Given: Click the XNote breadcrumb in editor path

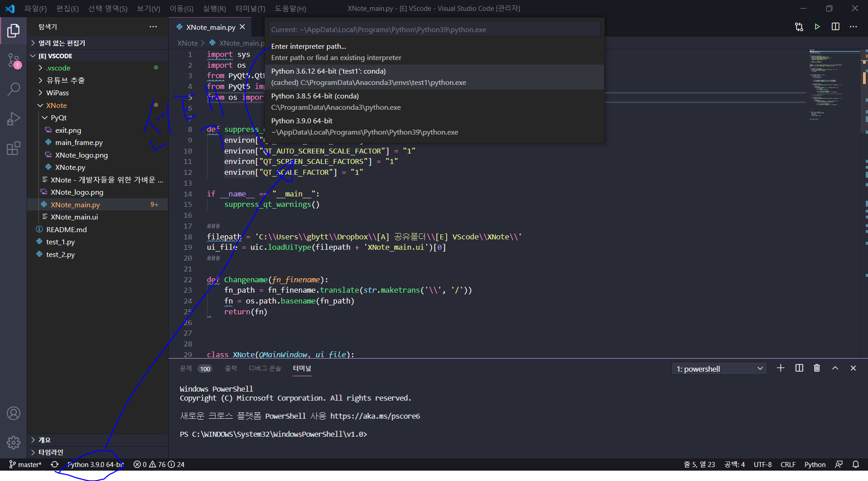Looking at the screenshot, I should (188, 43).
